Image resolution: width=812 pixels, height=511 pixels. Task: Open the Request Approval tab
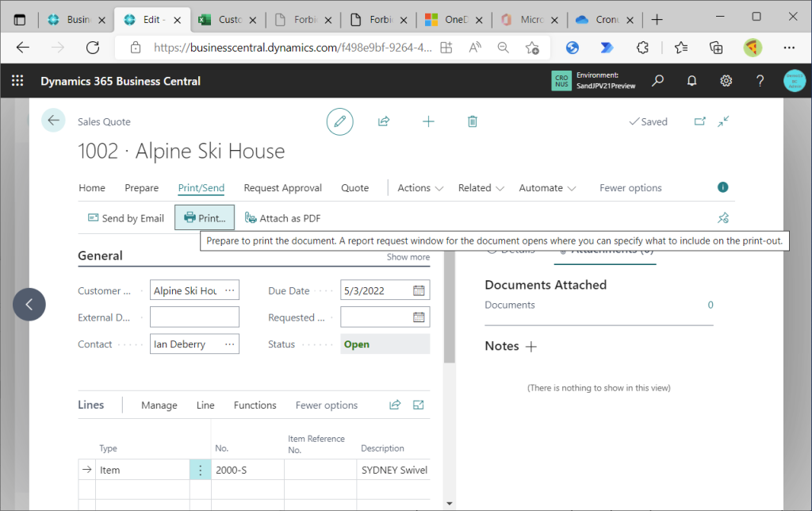click(283, 187)
